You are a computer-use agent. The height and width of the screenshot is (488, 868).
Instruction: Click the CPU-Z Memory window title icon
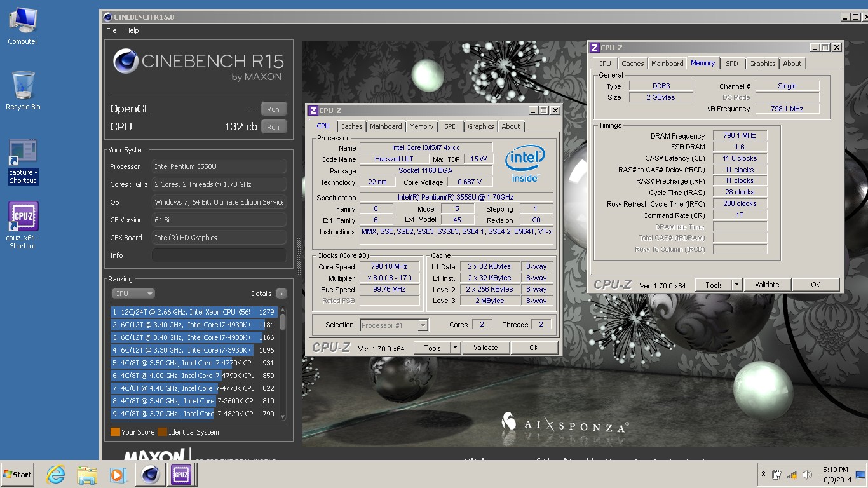595,48
